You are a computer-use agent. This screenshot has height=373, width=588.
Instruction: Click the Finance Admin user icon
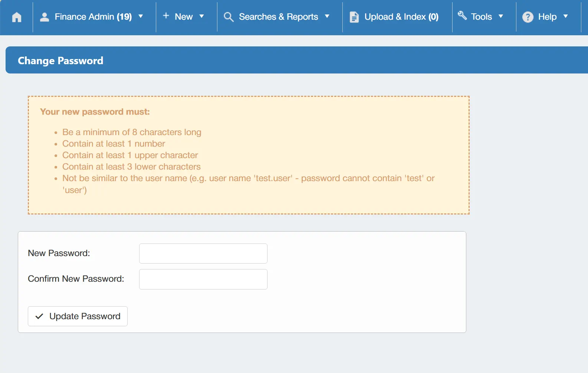pos(45,17)
